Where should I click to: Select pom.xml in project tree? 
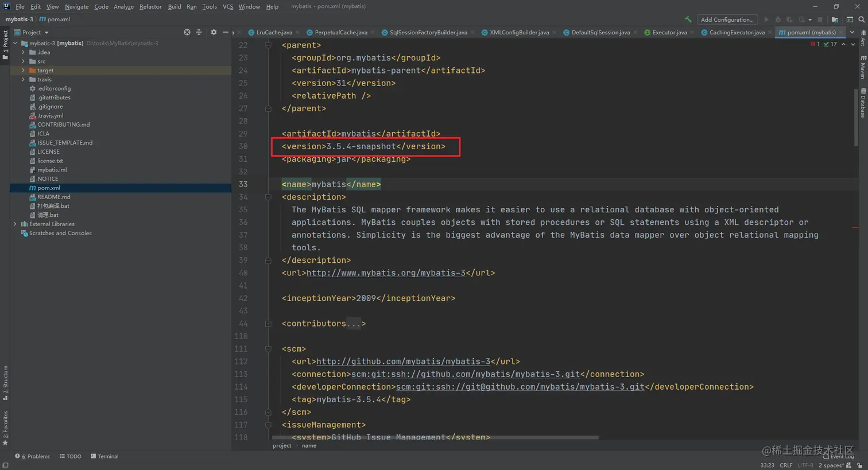point(121,188)
